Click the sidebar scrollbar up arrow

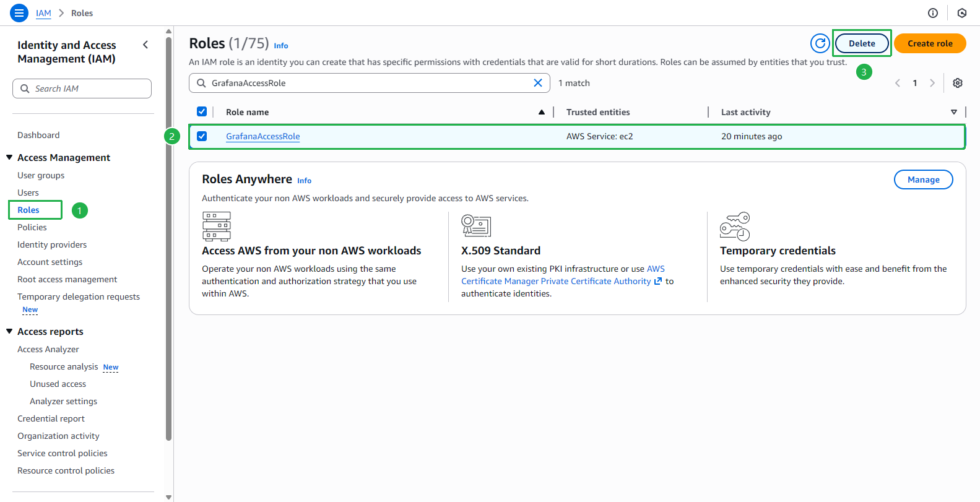click(169, 31)
